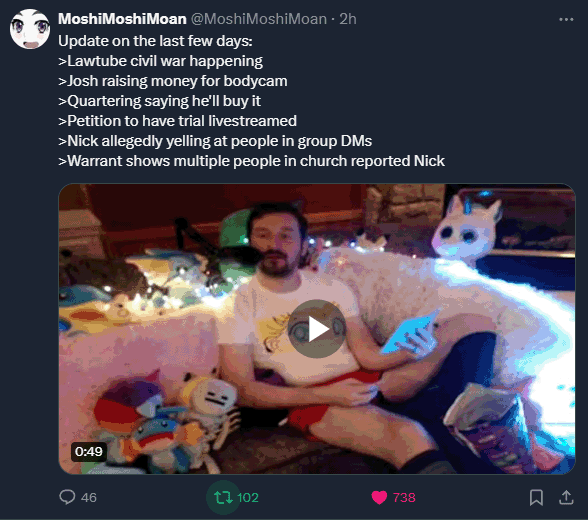Viewport: 588px width, 520px height.
Task: Click the 46 replies count
Action: tap(89, 498)
